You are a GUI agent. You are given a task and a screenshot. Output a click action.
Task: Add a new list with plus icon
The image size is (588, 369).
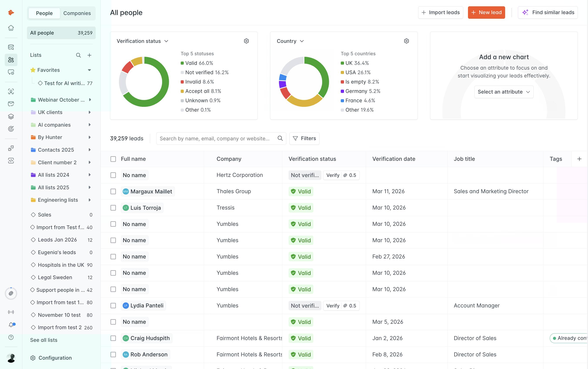coord(89,55)
